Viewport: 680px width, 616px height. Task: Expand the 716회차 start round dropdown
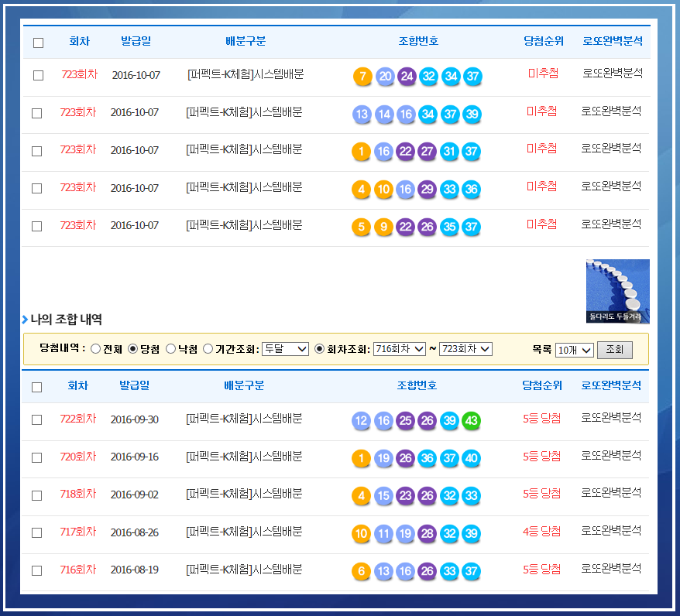[399, 349]
